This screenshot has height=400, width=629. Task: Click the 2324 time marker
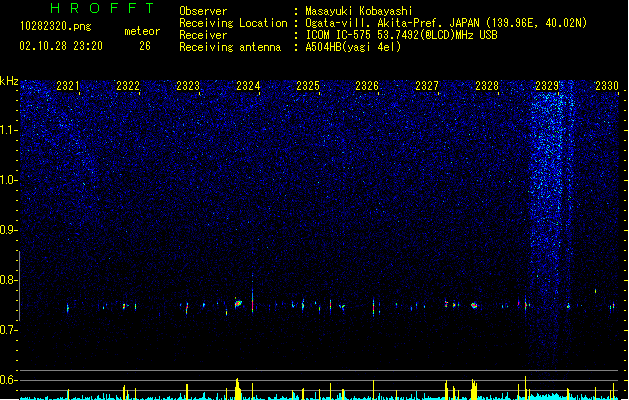point(248,86)
